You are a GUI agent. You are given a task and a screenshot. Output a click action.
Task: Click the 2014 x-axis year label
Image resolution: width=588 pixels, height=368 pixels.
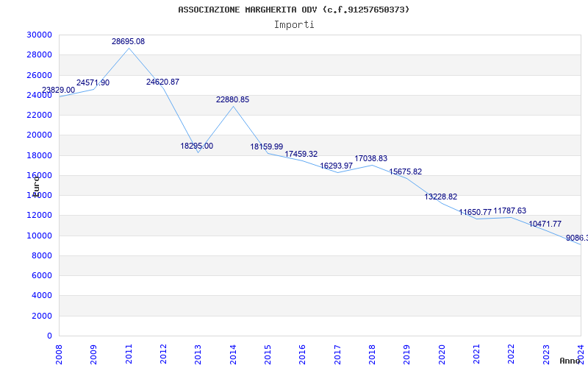[x=233, y=354]
